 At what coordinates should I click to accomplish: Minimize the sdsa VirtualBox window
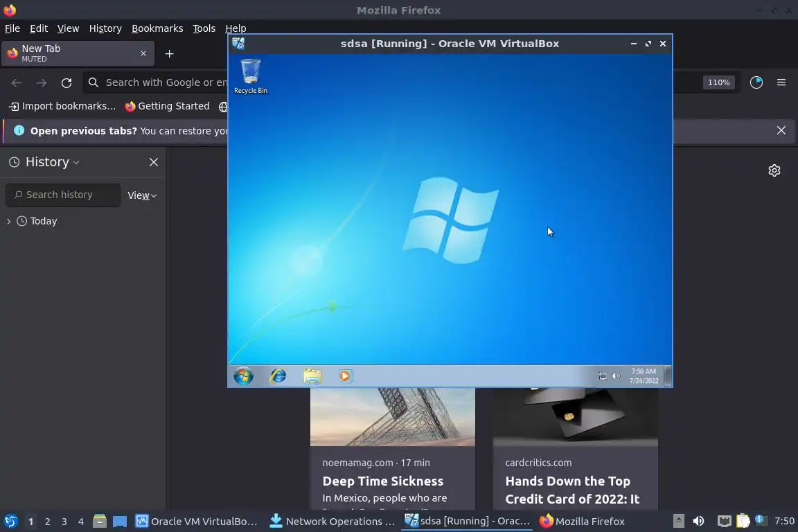click(x=634, y=44)
